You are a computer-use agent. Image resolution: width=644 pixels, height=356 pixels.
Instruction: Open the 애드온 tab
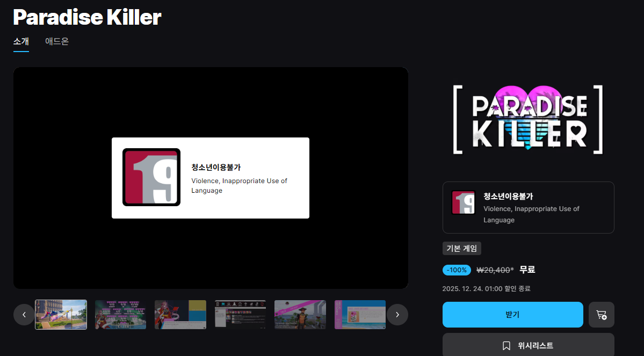(57, 41)
